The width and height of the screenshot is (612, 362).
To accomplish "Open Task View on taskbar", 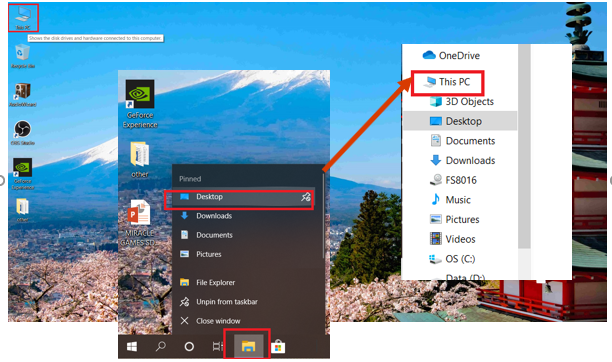I will pos(217,346).
